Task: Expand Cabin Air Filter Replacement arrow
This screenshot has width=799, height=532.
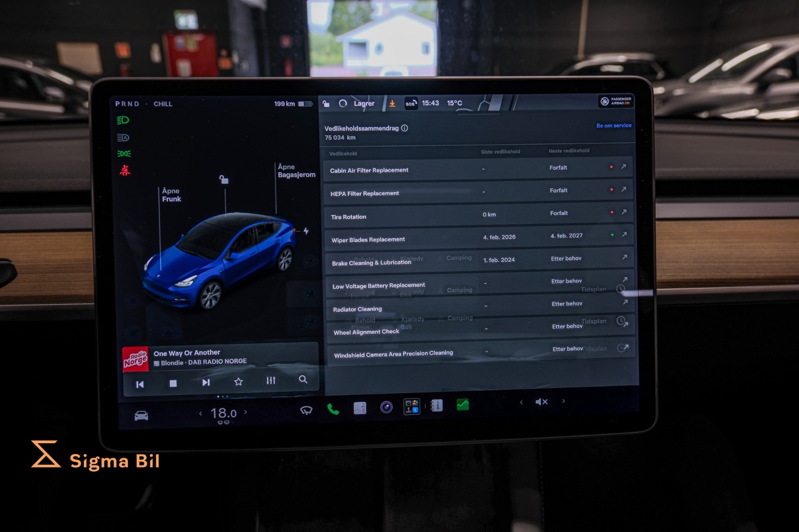Action: click(623, 167)
